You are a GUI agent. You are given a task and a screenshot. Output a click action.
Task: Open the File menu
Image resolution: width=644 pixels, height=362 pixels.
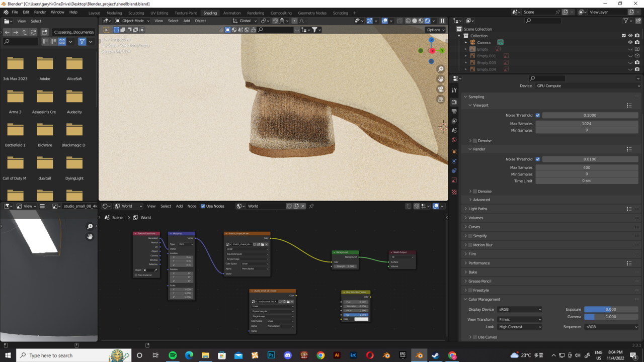pos(15,12)
